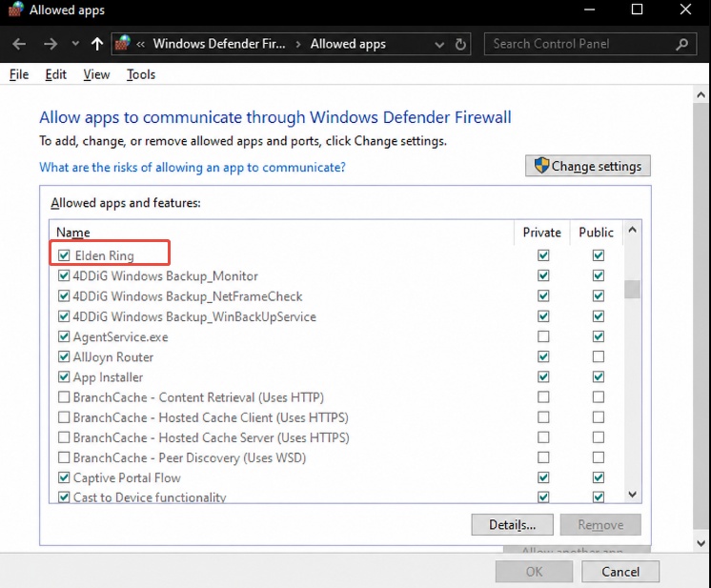Screen dimensions: 711x588
Task: Click the Allowed apps breadcrumb
Action: pyautogui.click(x=348, y=44)
